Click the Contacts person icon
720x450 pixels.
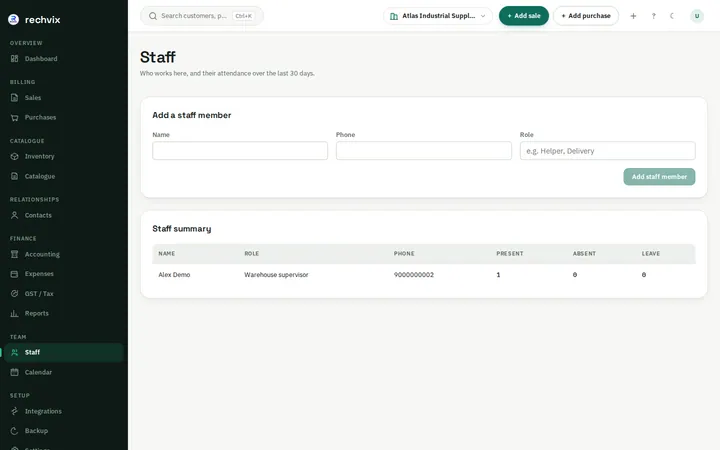point(15,215)
